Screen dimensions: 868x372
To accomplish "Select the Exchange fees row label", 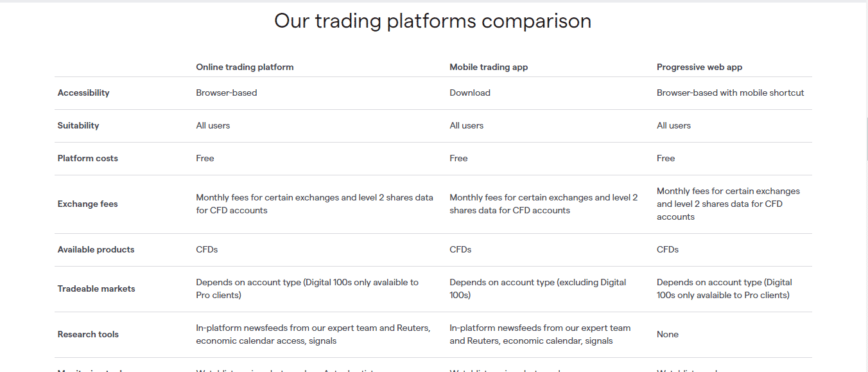I will [88, 204].
